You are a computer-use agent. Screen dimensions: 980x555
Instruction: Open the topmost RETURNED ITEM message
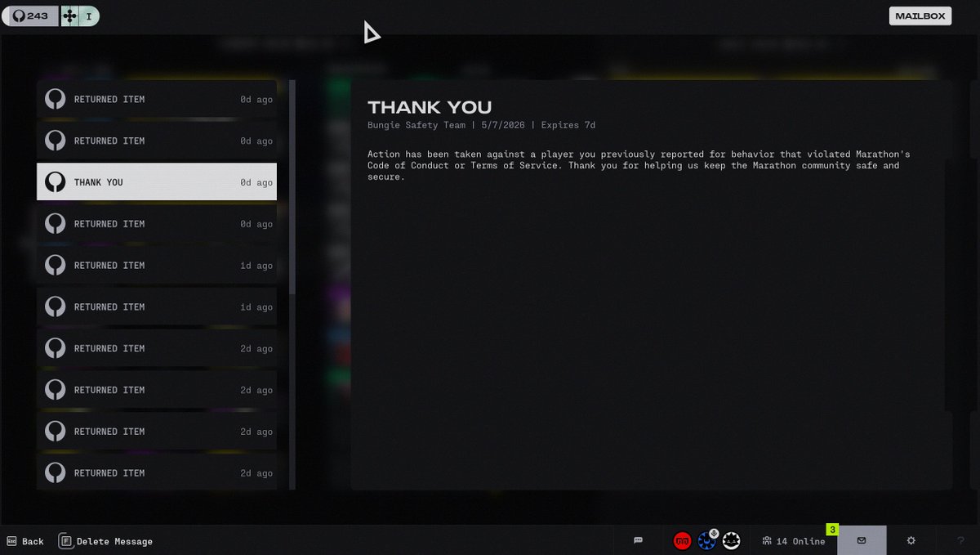157,99
